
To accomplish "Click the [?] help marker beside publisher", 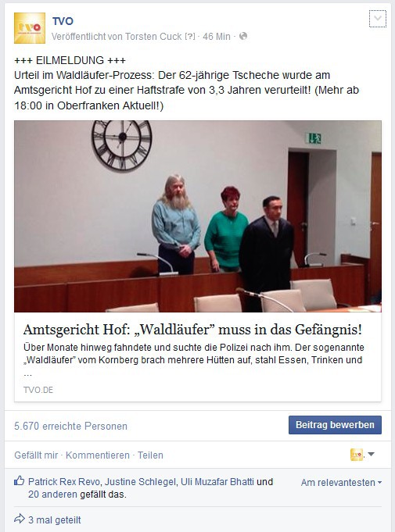I will click(x=190, y=36).
